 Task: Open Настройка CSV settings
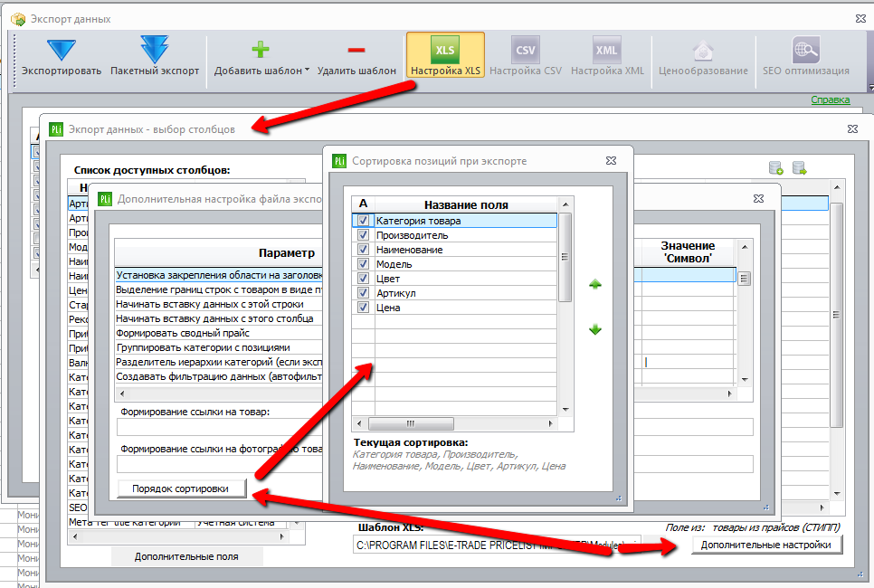526,56
